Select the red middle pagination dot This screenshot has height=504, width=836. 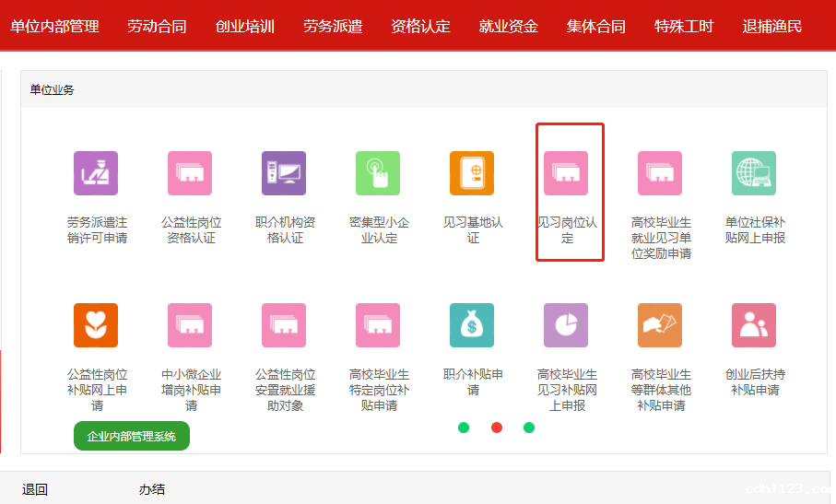tap(497, 428)
